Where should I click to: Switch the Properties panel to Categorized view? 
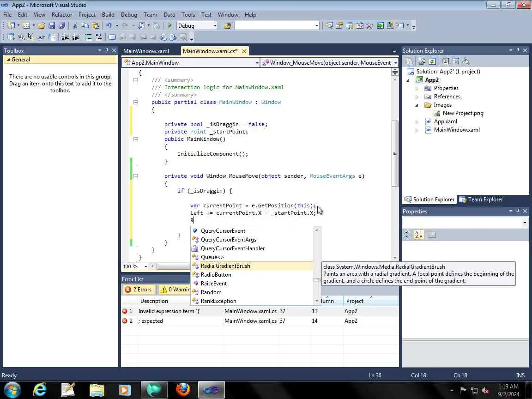pos(407,235)
